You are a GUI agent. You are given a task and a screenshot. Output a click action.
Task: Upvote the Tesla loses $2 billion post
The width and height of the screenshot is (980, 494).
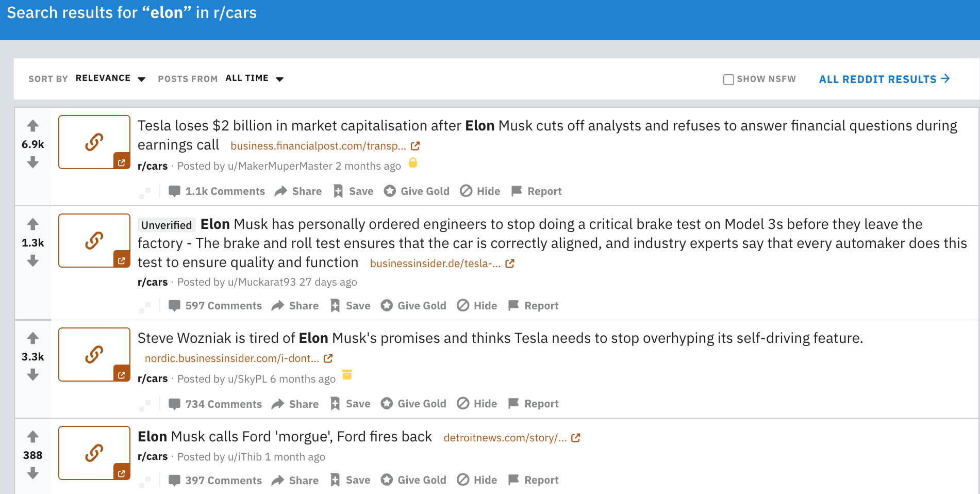[x=33, y=125]
